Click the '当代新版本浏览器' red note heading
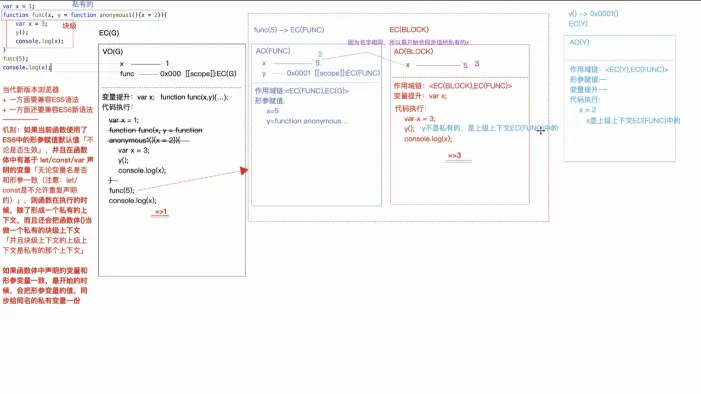701x394 pixels. point(31,89)
